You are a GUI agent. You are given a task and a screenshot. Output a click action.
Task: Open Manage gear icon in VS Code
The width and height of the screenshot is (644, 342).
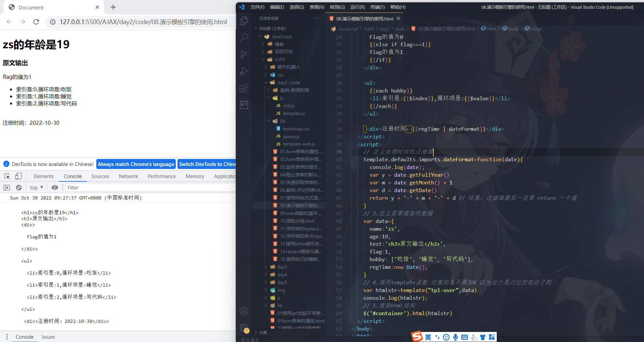pyautogui.click(x=244, y=328)
